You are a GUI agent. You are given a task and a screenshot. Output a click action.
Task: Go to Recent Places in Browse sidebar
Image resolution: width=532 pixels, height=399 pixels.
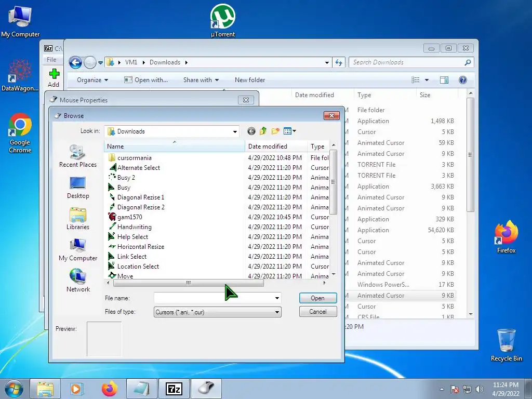tap(78, 156)
